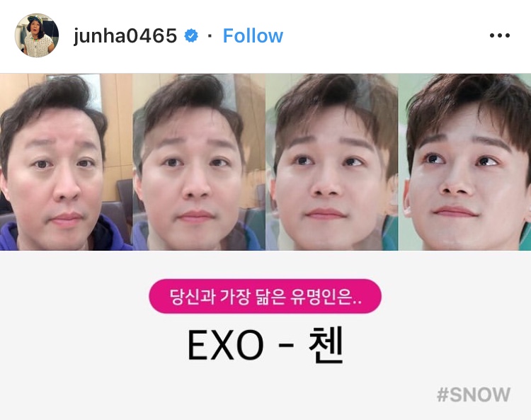Follow the junha0465 account
531x420 pixels.
253,35
